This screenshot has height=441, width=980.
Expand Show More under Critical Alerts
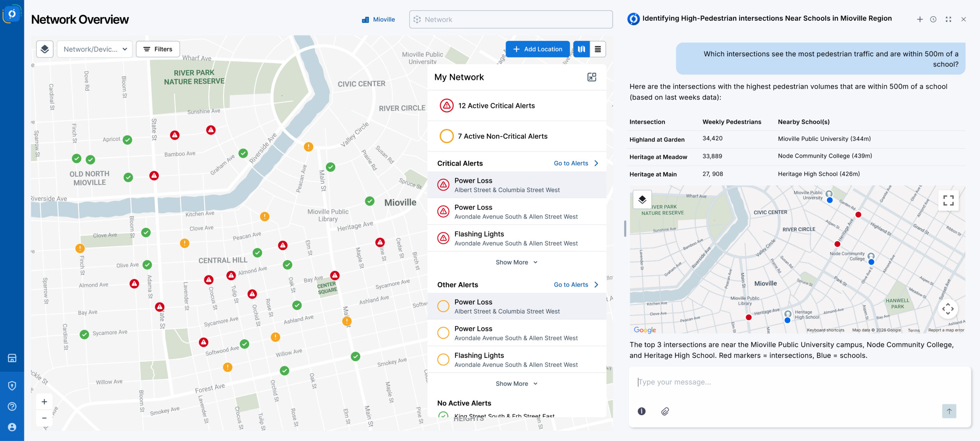point(516,262)
